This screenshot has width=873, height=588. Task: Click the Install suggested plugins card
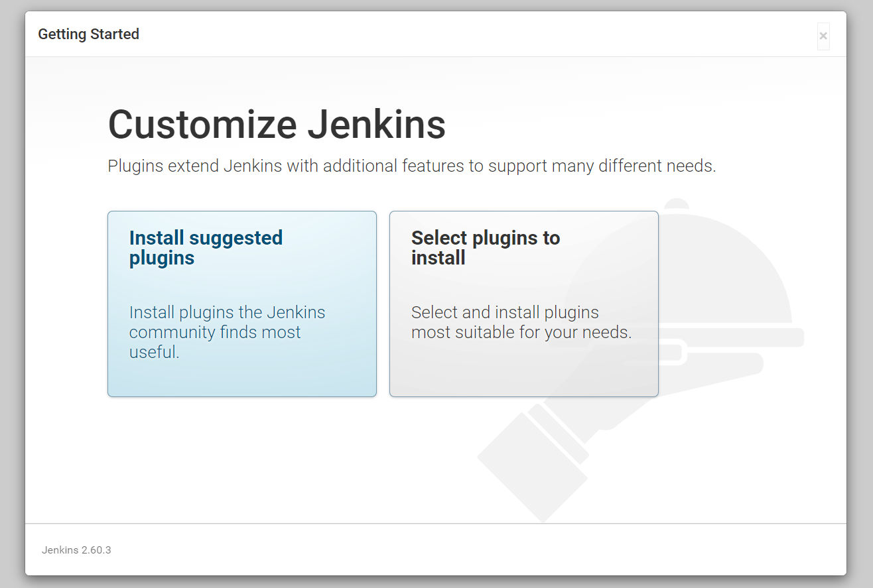241,304
